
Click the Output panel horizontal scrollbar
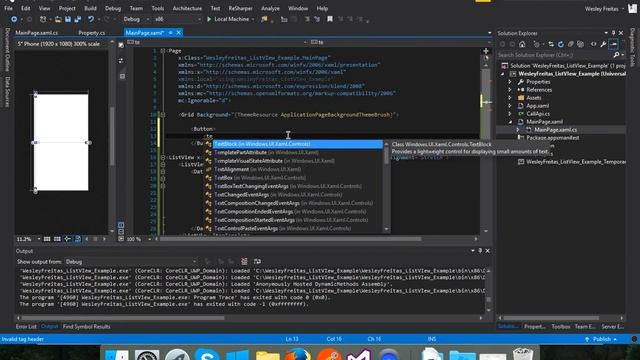pos(122,318)
